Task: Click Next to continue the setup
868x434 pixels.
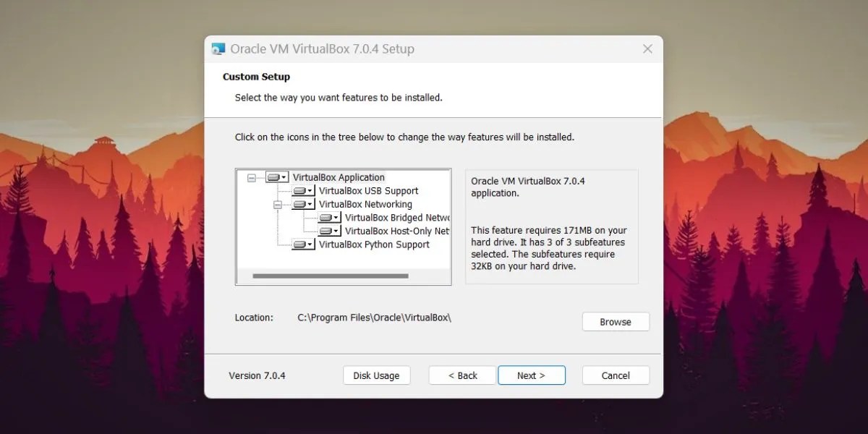Action: (532, 375)
